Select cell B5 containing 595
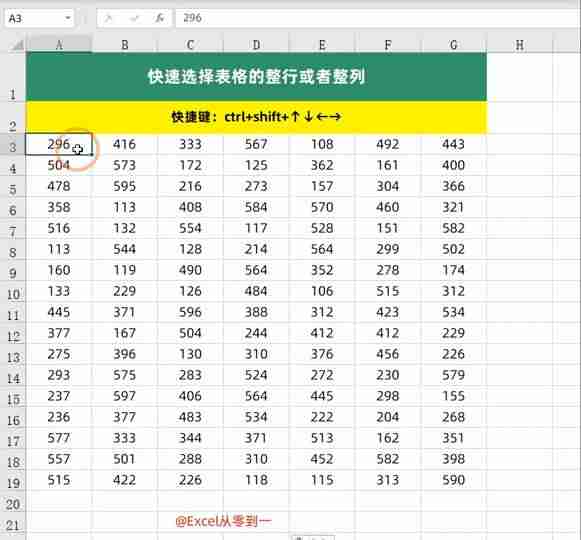This screenshot has height=540, width=581. pos(125,186)
